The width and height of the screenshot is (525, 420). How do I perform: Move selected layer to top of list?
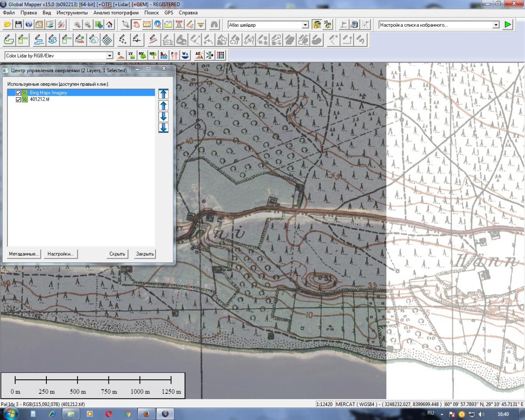(x=163, y=94)
